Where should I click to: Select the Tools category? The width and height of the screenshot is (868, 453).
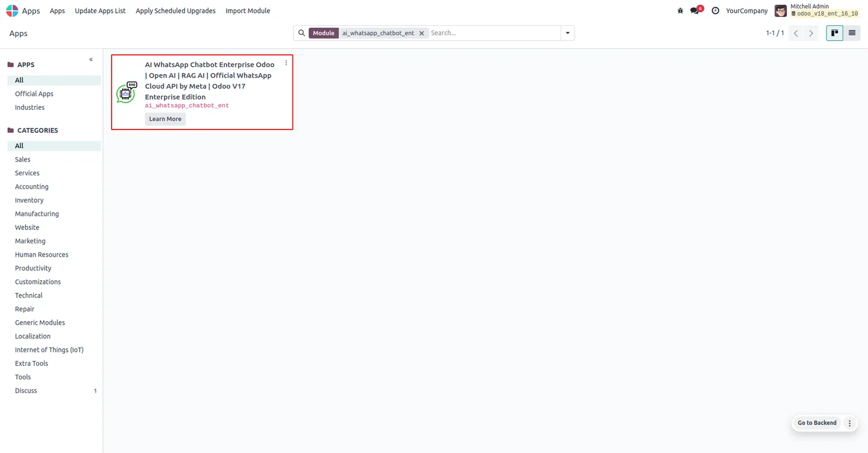54,377
